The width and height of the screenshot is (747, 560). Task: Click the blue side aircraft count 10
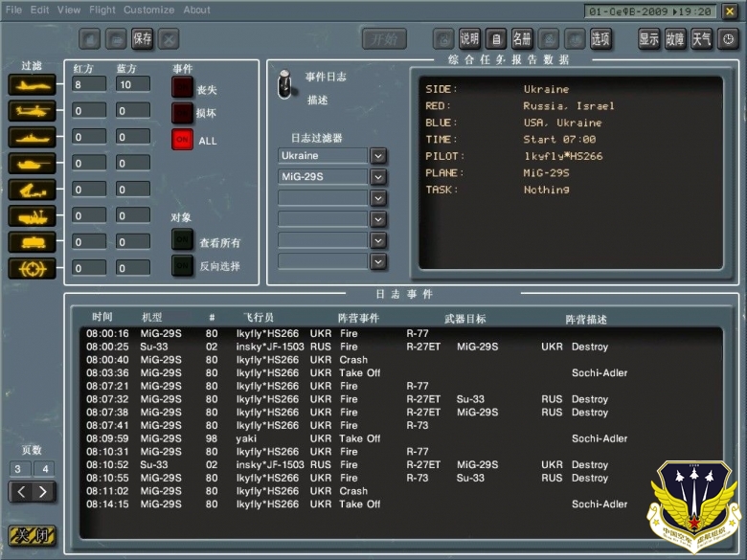[x=133, y=85]
